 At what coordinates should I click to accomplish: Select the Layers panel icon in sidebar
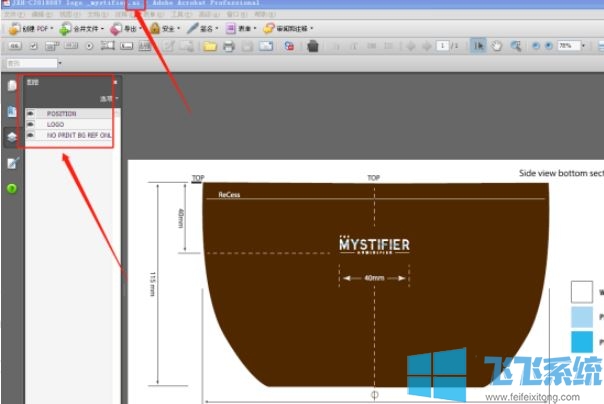tap(12, 137)
